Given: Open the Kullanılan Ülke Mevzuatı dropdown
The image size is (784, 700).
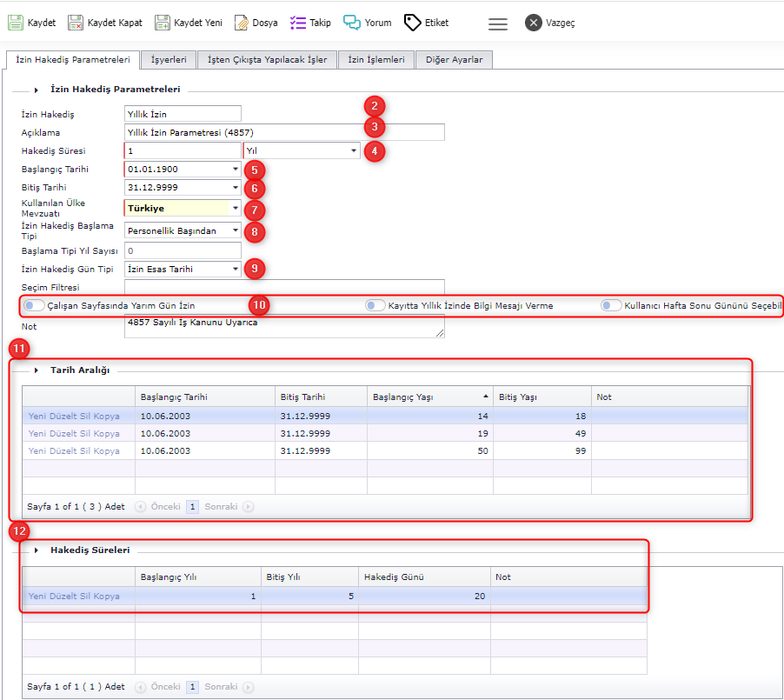Looking at the screenshot, I should (236, 208).
